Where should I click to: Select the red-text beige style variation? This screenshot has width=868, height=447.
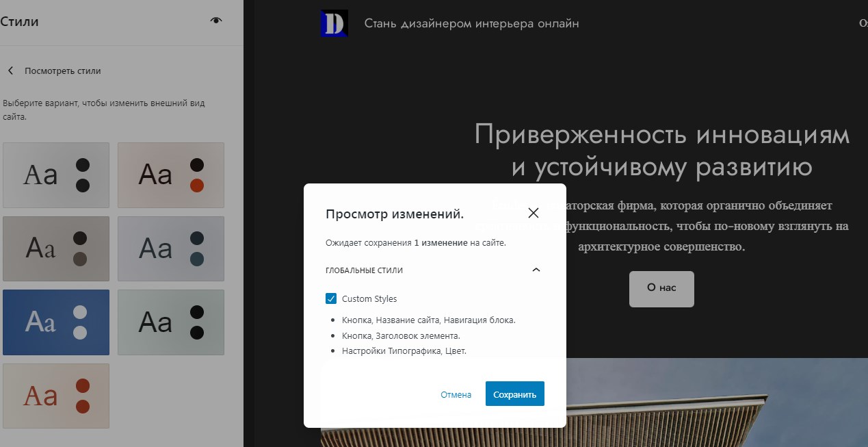(56, 396)
